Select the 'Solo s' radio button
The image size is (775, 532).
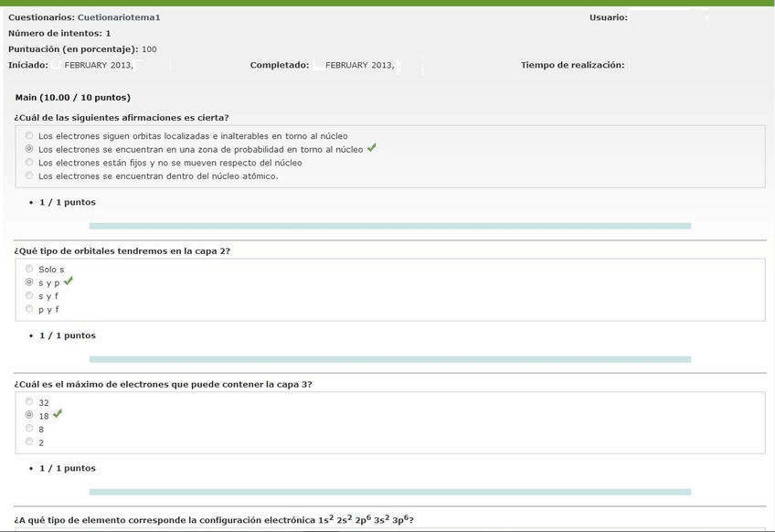pos(29,269)
